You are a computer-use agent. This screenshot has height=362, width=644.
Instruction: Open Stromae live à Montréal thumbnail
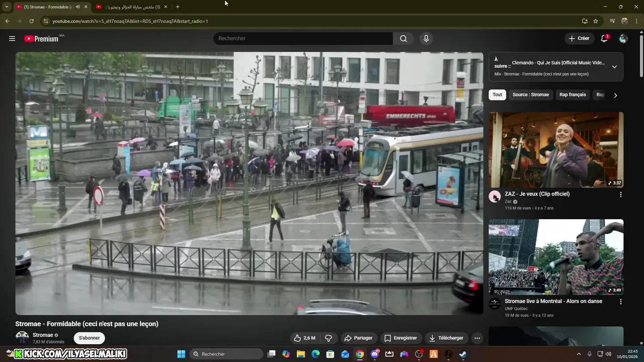[x=556, y=257]
